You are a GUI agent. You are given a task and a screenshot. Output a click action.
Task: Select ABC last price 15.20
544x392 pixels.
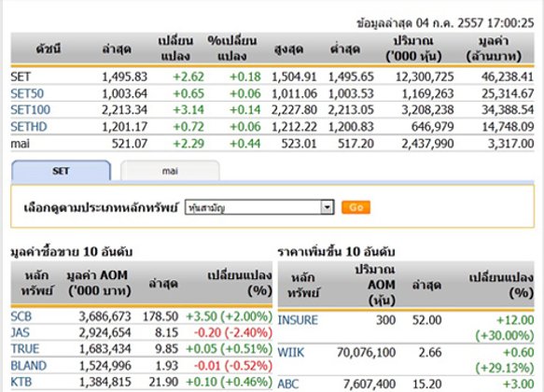(426, 384)
